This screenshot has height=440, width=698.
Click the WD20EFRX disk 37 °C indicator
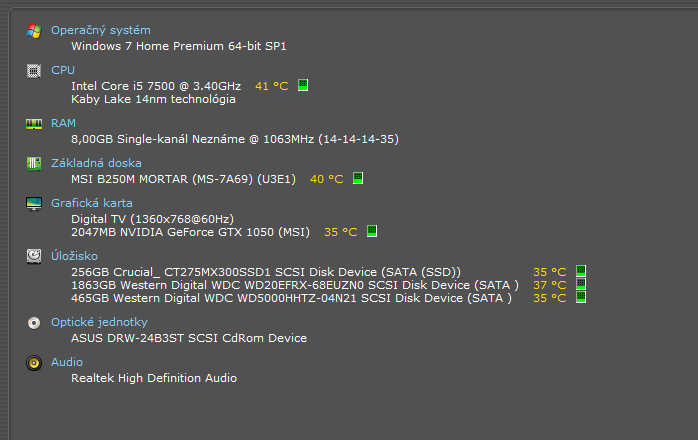(x=580, y=284)
